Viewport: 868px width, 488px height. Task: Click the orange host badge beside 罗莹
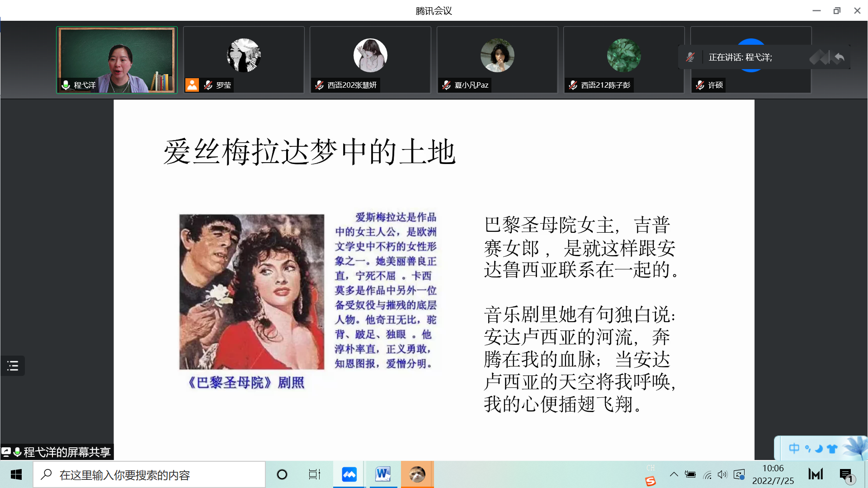[192, 85]
